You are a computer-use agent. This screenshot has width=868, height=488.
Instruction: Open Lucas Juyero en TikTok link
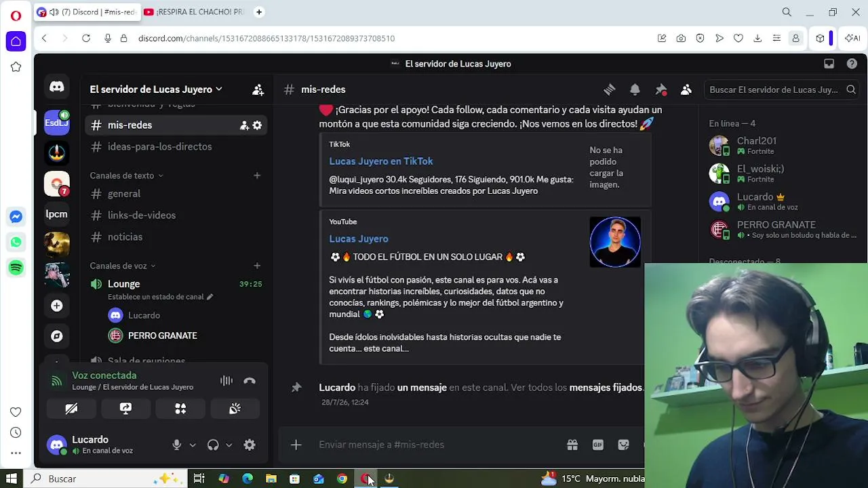381,161
